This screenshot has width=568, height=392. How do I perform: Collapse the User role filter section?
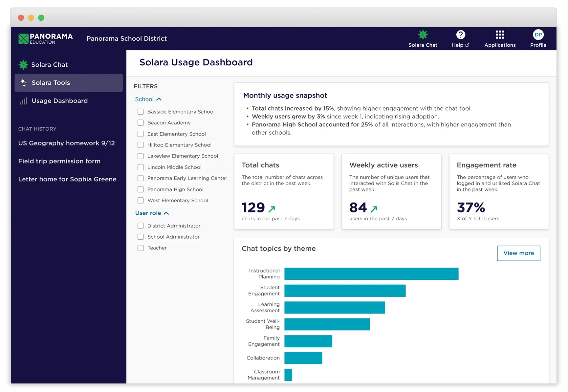[x=152, y=213]
